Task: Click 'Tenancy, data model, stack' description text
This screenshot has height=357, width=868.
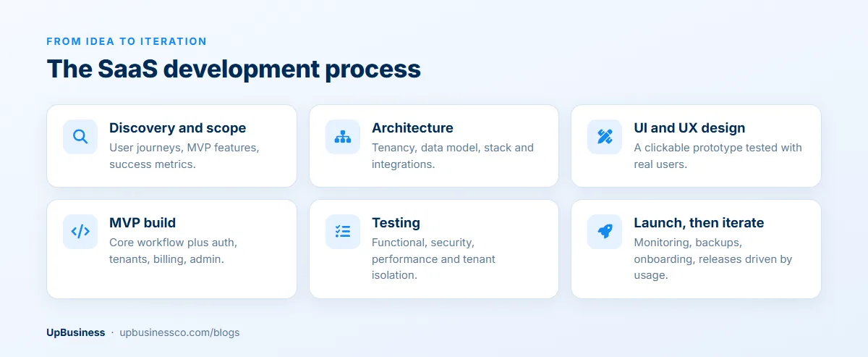Action: tap(453, 156)
